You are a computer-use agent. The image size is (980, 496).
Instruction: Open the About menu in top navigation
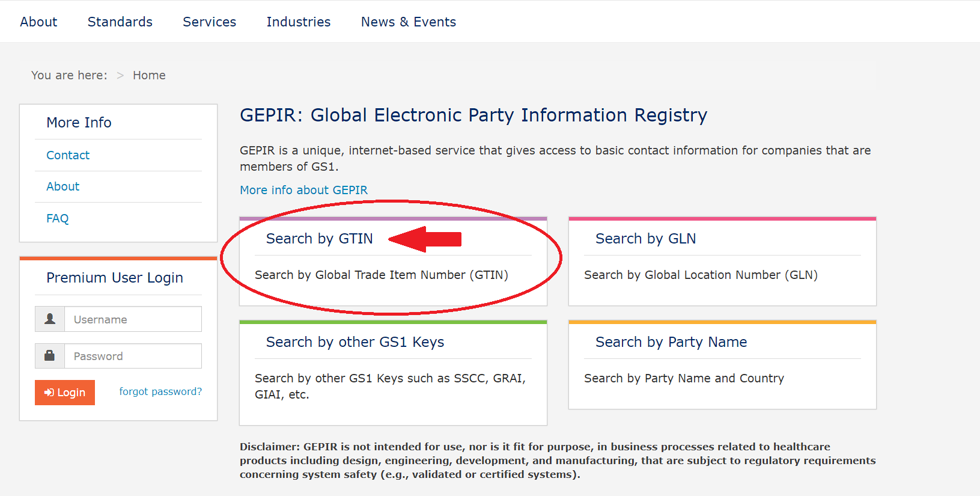coord(38,22)
